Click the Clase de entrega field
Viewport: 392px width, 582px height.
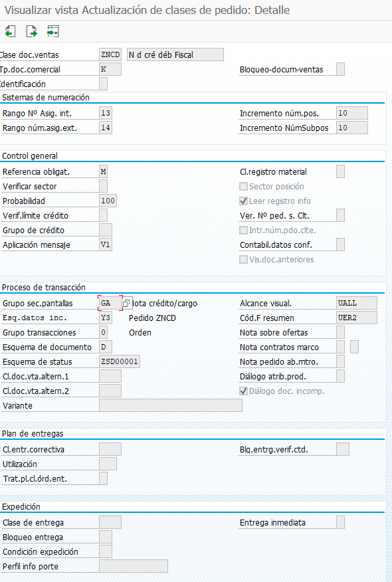pos(110,522)
